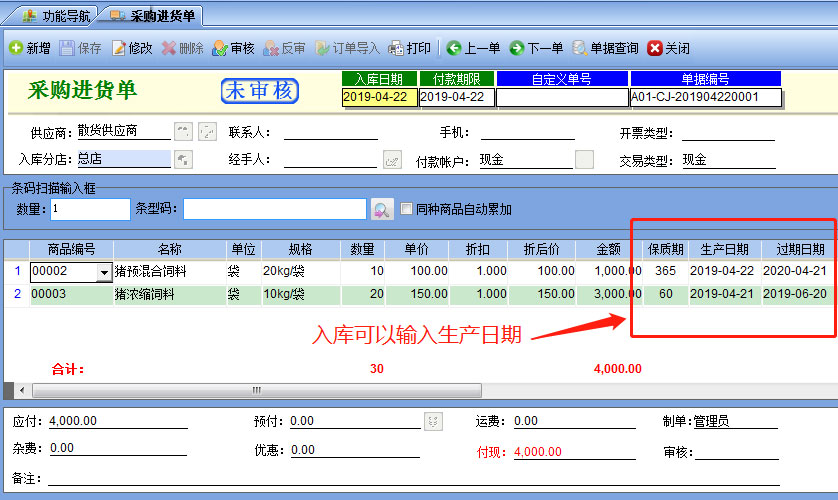Click the 修改 (Edit) toolbar button

pos(133,48)
